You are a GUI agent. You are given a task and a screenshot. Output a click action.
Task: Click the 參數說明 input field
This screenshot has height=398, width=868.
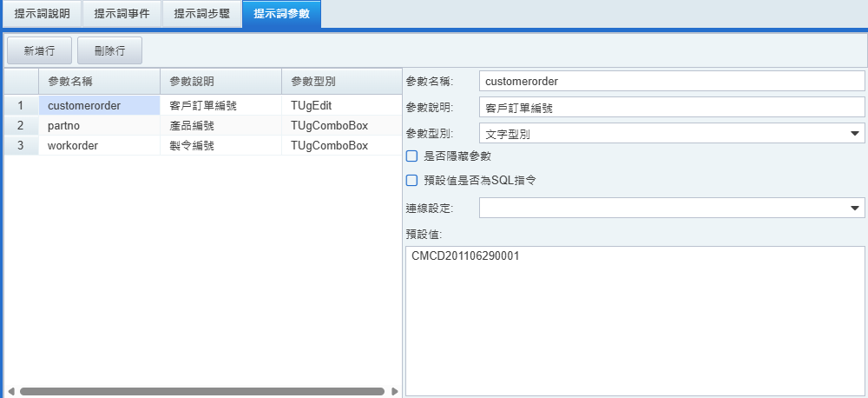(x=672, y=108)
